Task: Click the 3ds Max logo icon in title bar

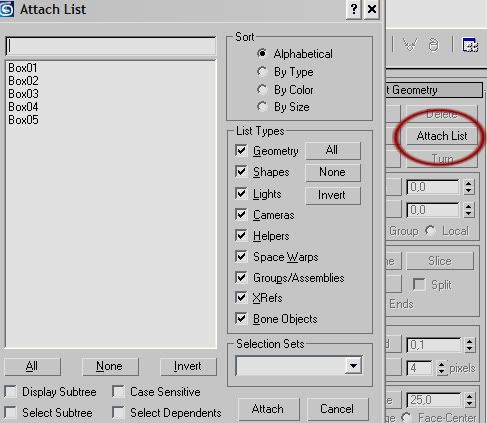Action: click(6, 9)
